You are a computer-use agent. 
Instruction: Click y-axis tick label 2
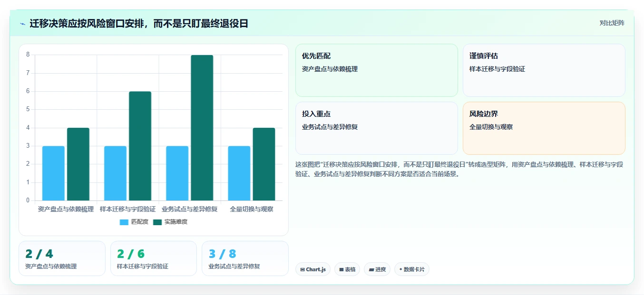tap(28, 164)
